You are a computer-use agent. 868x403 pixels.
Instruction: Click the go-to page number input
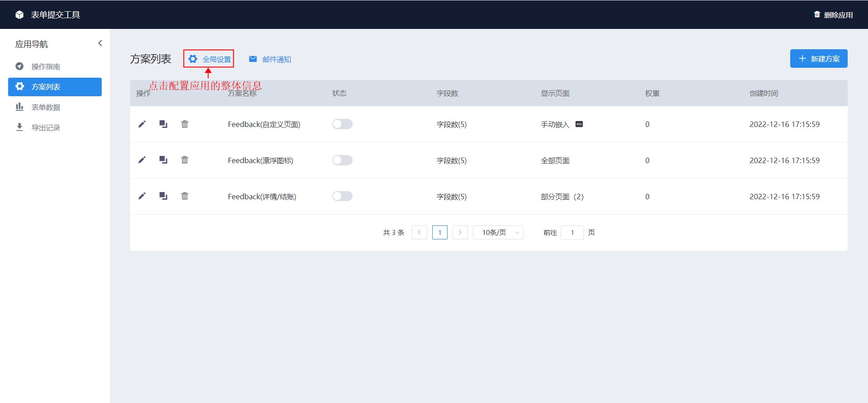tap(572, 232)
